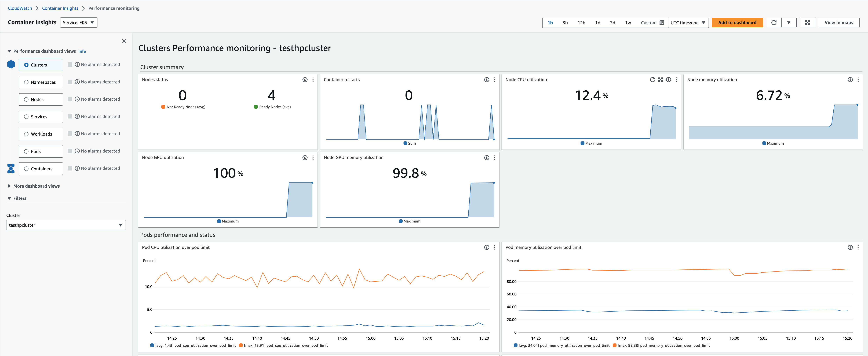Open the Container Insights breadcrumb link

[60, 8]
